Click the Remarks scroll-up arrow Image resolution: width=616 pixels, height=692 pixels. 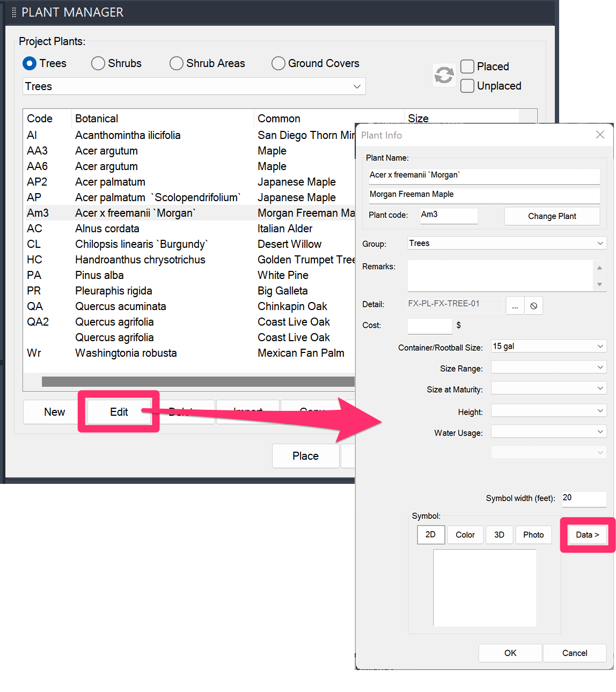599,267
